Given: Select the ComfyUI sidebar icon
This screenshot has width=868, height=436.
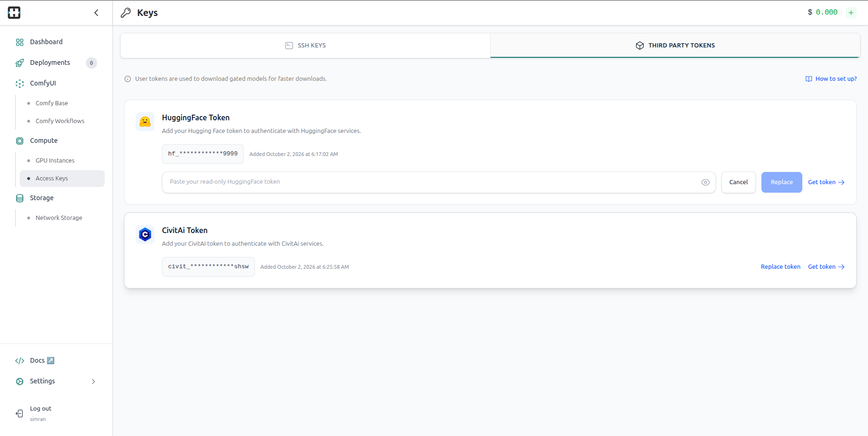Looking at the screenshot, I should click(20, 84).
